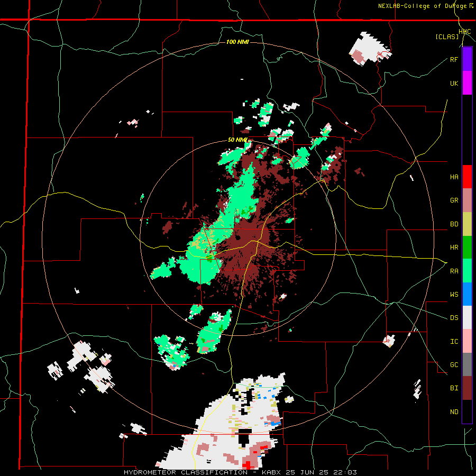Click the GC legend label
The width and height of the screenshot is (476, 476).
click(454, 365)
